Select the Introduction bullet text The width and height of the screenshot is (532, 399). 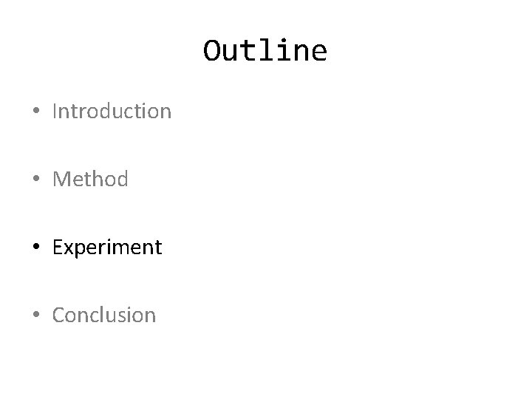click(x=112, y=111)
